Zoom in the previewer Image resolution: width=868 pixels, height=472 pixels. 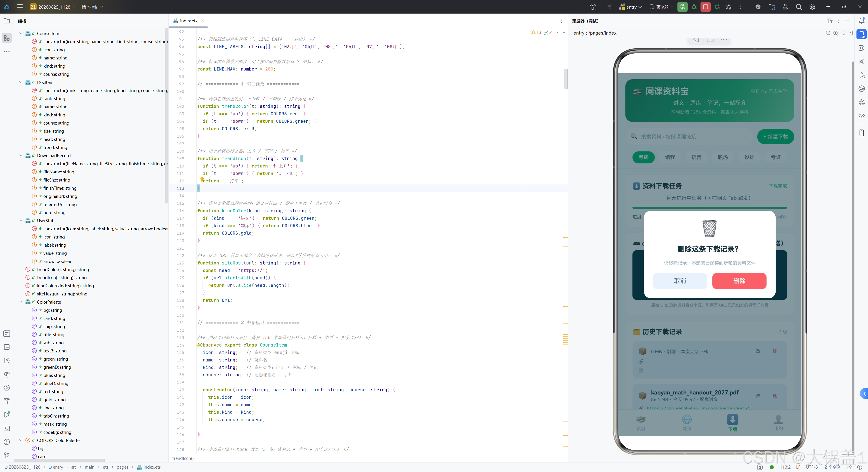835,33
